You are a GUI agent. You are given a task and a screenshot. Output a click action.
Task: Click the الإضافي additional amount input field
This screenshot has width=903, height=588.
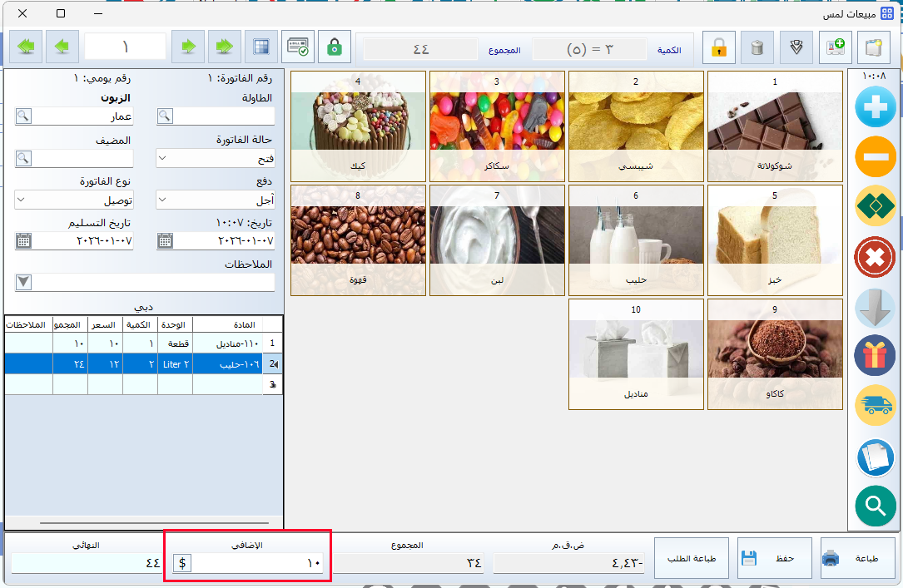[x=258, y=563]
